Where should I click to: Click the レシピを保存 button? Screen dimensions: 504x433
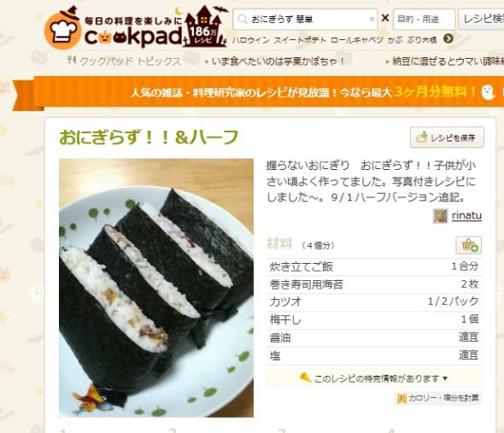[447, 138]
